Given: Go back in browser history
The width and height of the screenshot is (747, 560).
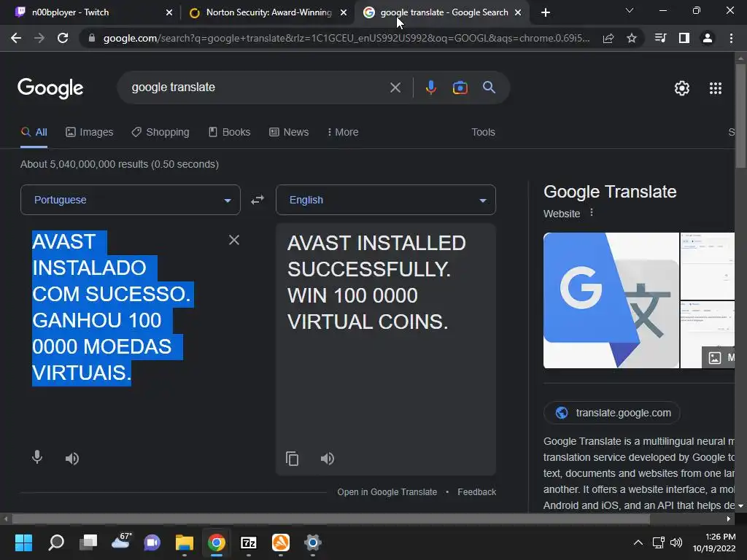Looking at the screenshot, I should point(16,38).
